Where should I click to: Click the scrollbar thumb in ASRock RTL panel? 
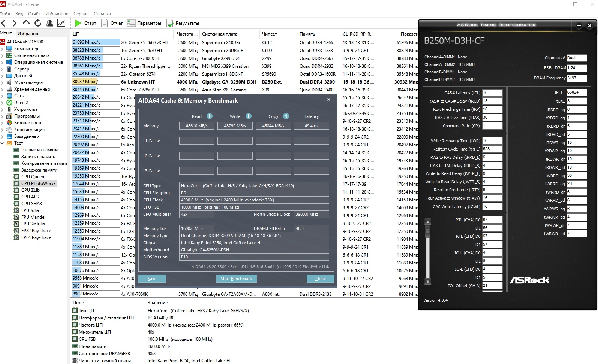coord(427,231)
